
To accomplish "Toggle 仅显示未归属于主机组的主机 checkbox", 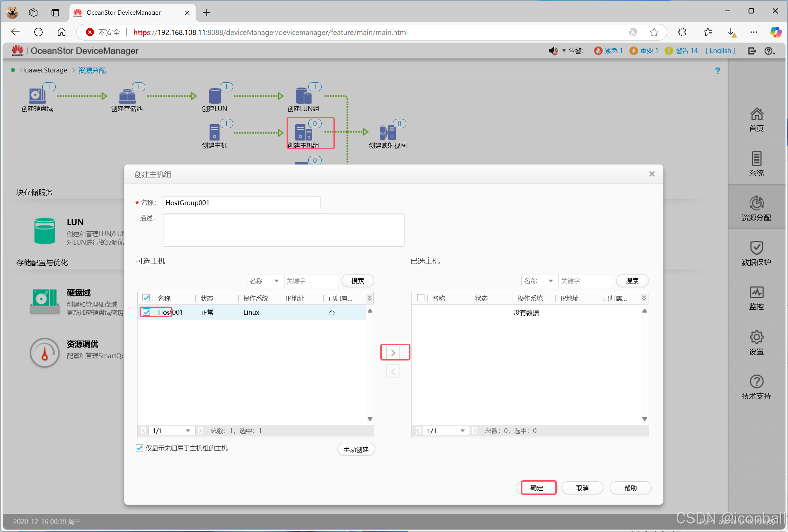I will coord(140,448).
